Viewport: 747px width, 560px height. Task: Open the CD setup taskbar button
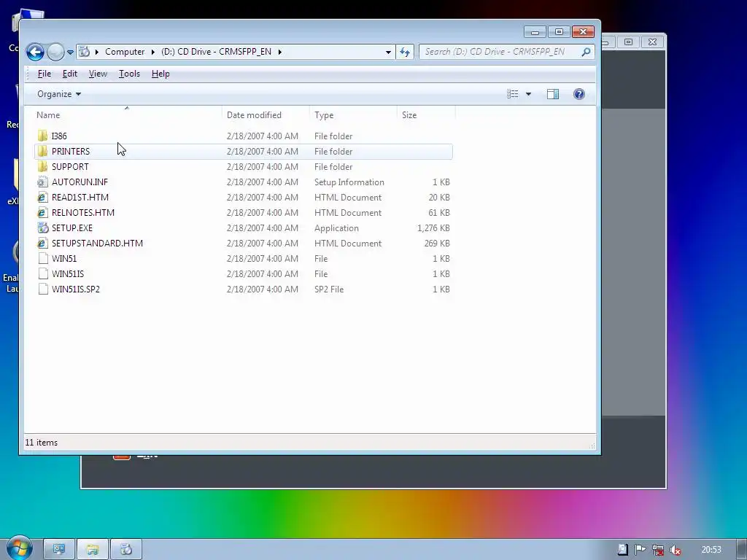pyautogui.click(x=125, y=550)
